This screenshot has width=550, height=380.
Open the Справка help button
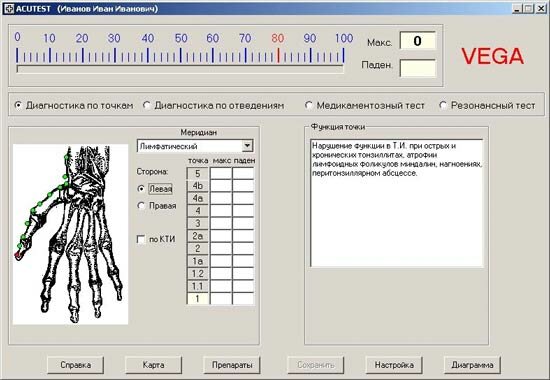pyautogui.click(x=75, y=365)
